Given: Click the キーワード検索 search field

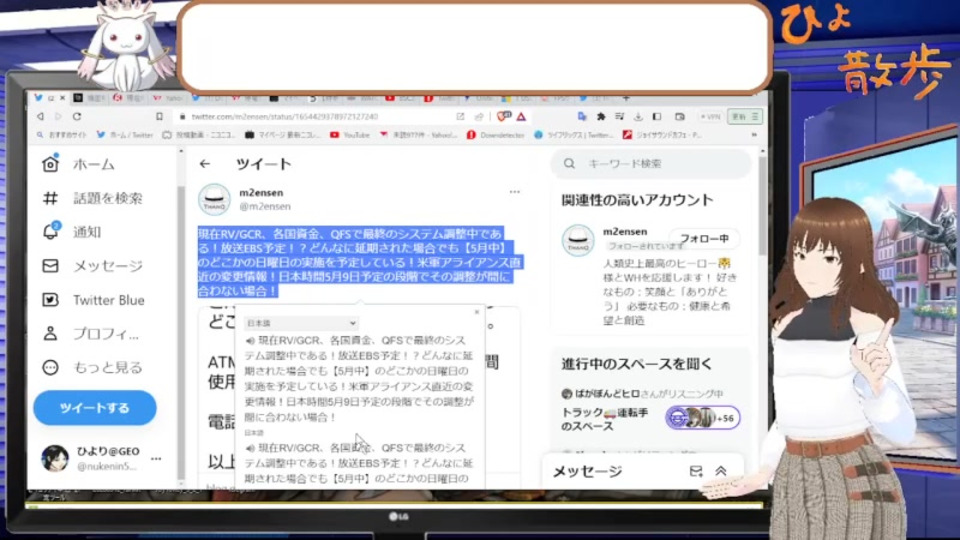Looking at the screenshot, I should [651, 164].
